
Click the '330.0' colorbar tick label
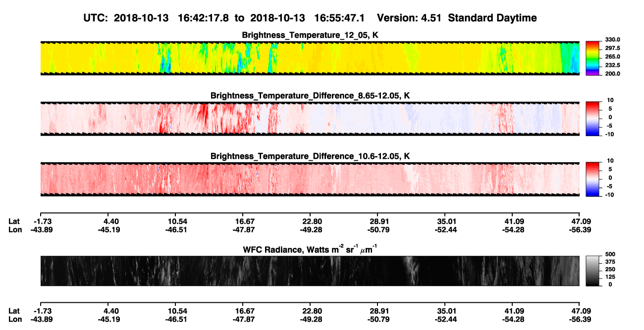(x=612, y=40)
